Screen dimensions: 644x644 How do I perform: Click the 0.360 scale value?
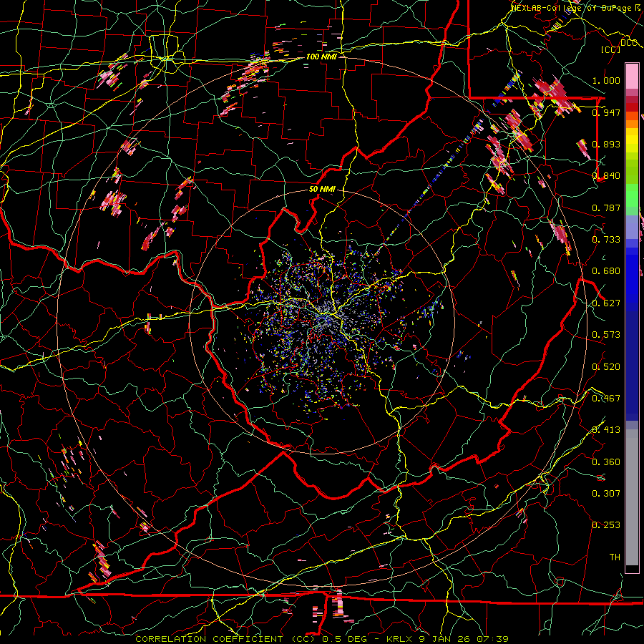tap(606, 462)
